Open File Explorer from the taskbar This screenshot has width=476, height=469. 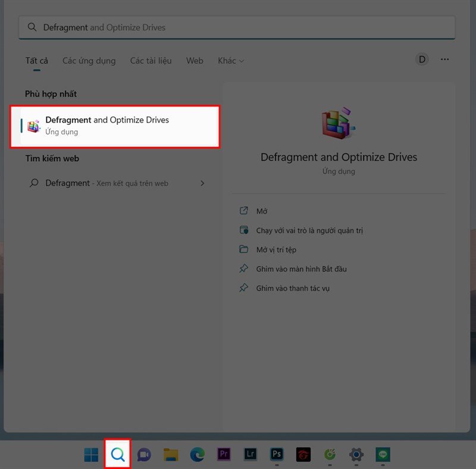[x=171, y=455]
